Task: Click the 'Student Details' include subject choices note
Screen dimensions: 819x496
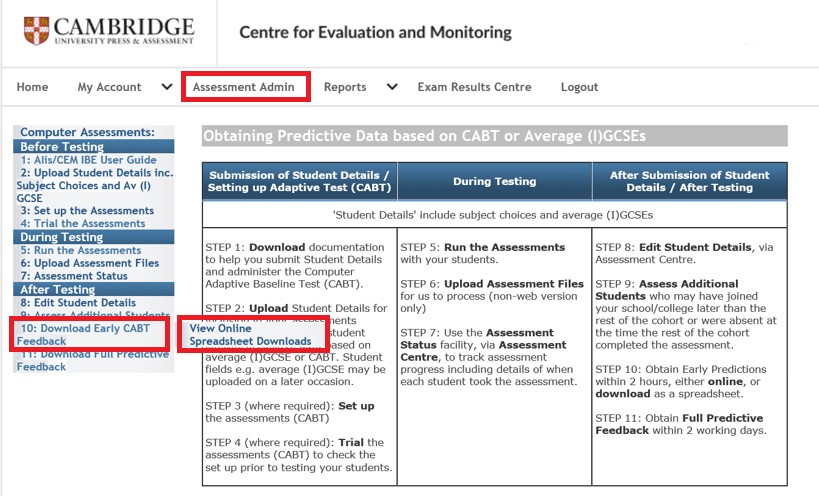Action: [493, 215]
